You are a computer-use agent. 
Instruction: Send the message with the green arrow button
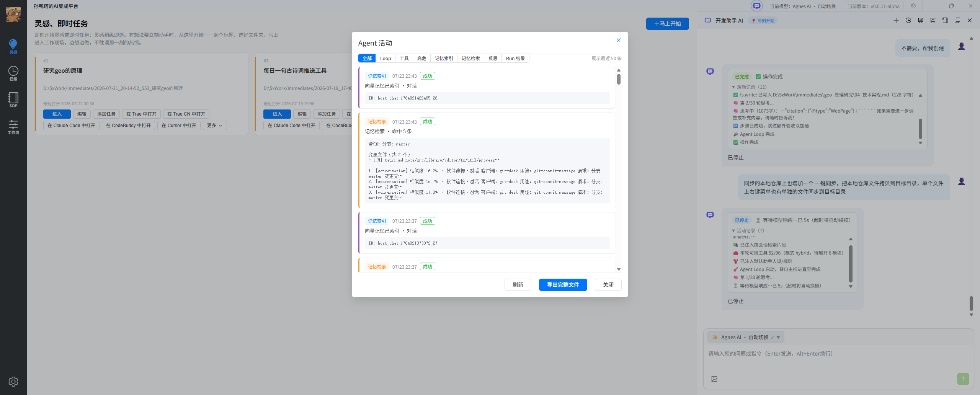click(963, 379)
